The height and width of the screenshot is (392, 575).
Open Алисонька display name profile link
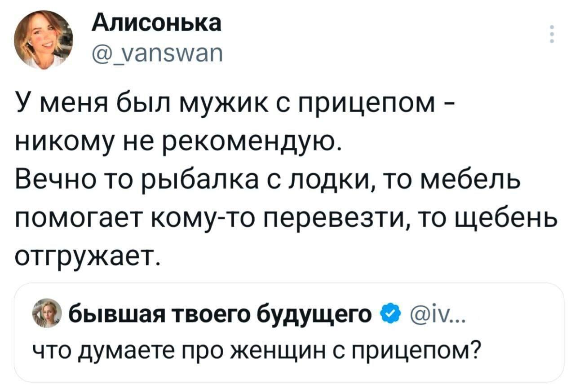tap(157, 23)
